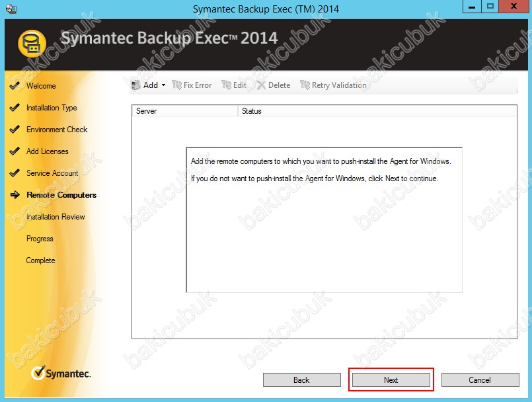The height and width of the screenshot is (402, 532).
Task: Select the Add Licenses step
Action: point(48,151)
